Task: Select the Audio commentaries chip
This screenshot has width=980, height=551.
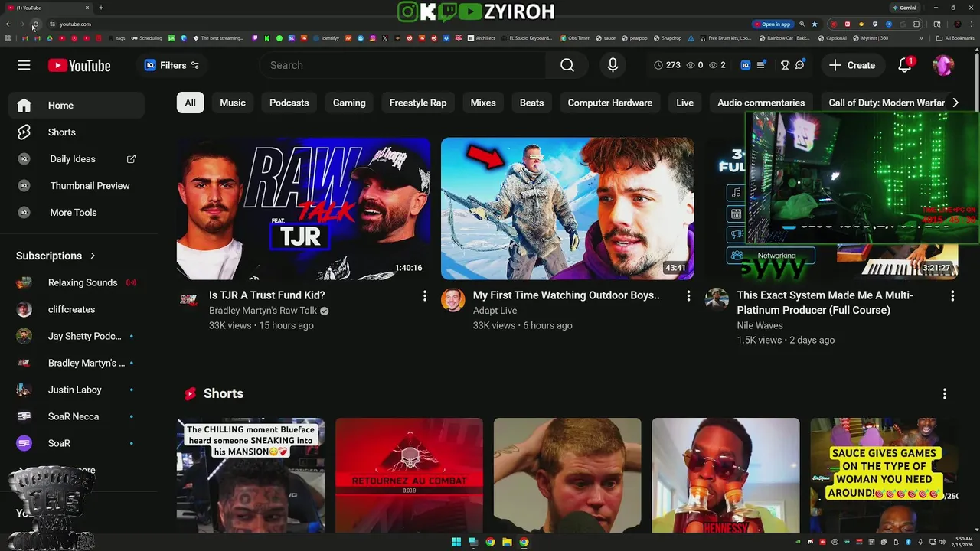Action: coord(761,103)
